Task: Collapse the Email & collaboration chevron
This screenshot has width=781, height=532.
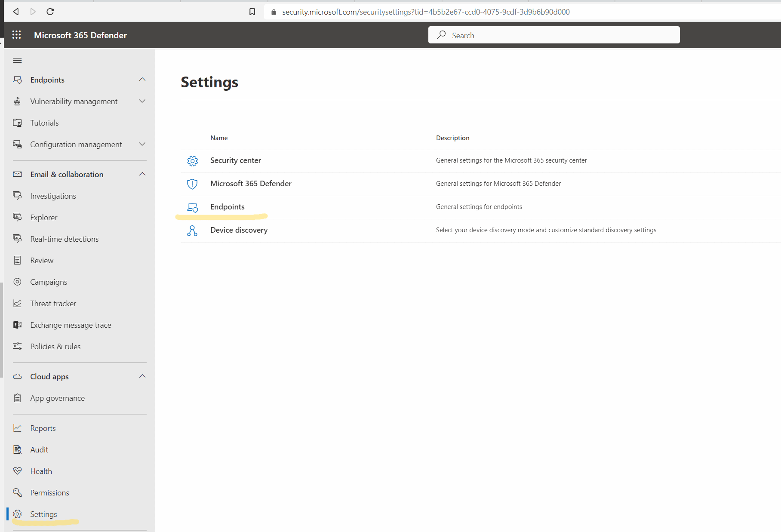Action: click(142, 174)
